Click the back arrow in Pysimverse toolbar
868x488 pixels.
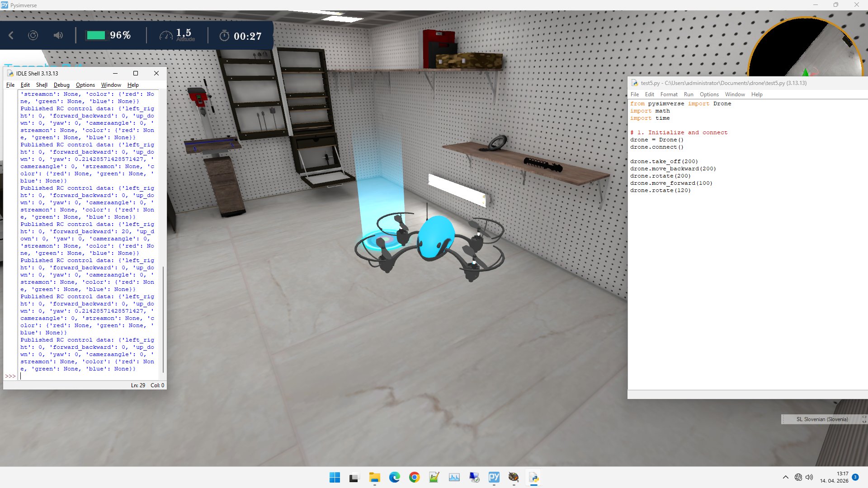tap(11, 35)
